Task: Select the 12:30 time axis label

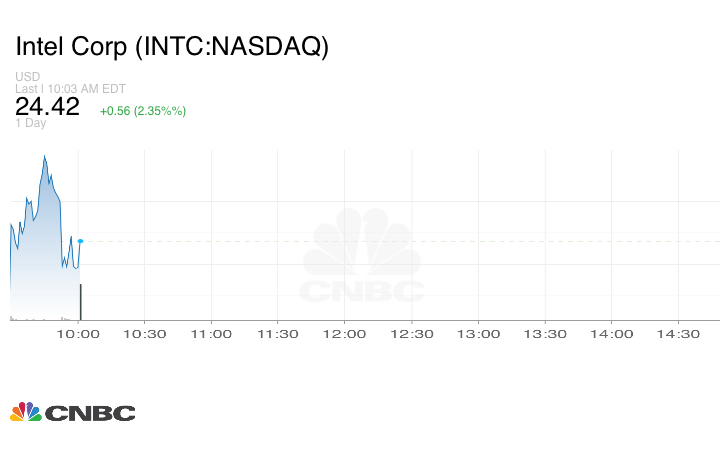Action: coord(411,335)
